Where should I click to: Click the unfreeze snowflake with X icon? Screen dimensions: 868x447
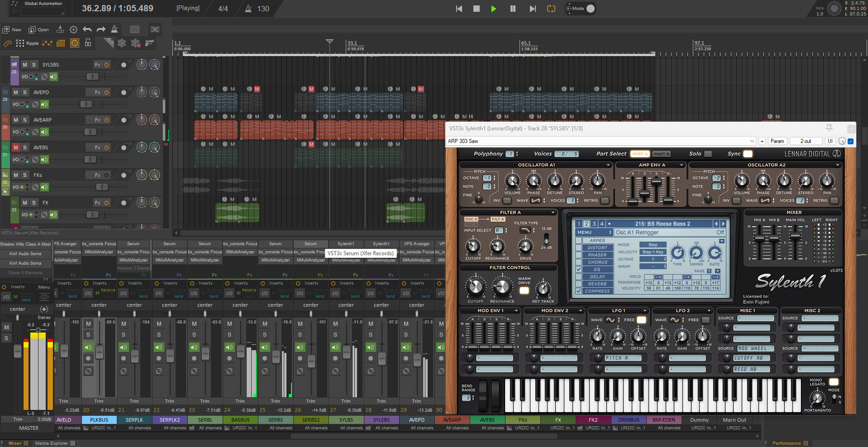[x=135, y=43]
